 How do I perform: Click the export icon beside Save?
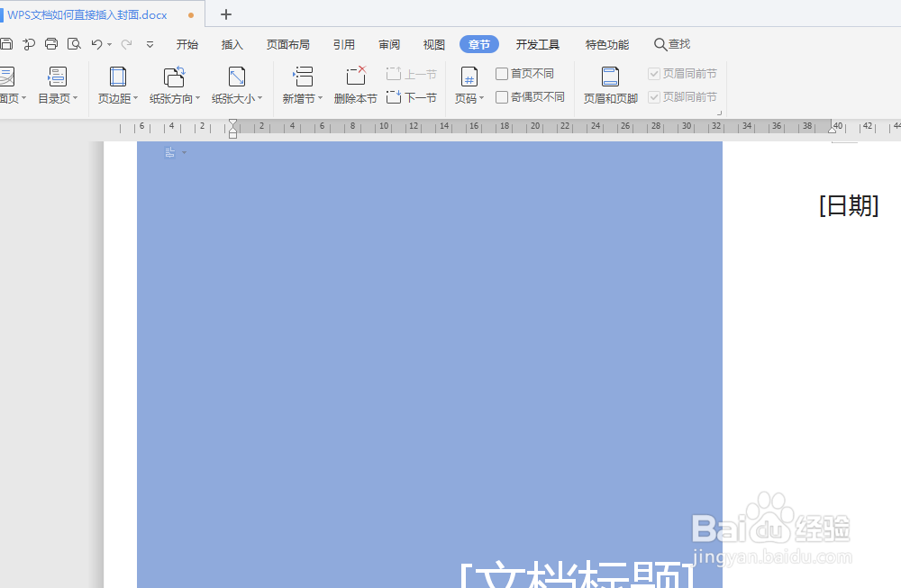coord(29,44)
